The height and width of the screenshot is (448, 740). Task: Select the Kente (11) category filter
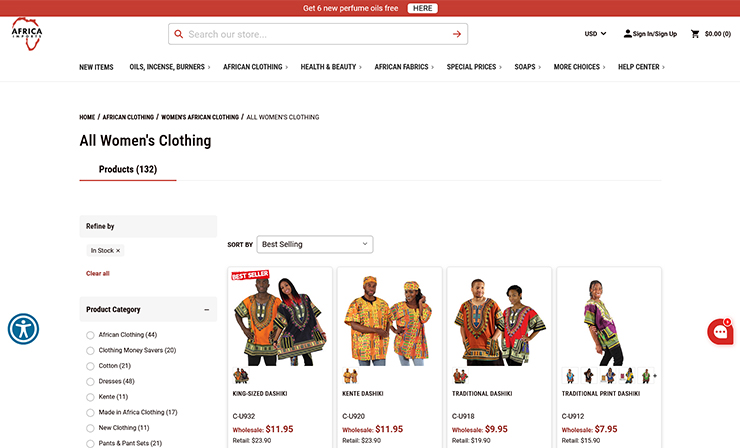point(91,397)
